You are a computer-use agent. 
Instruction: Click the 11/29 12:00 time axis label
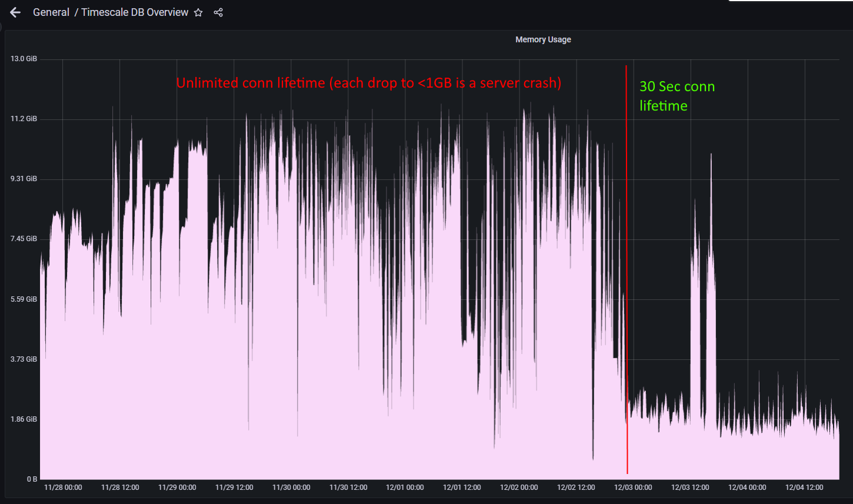click(234, 488)
